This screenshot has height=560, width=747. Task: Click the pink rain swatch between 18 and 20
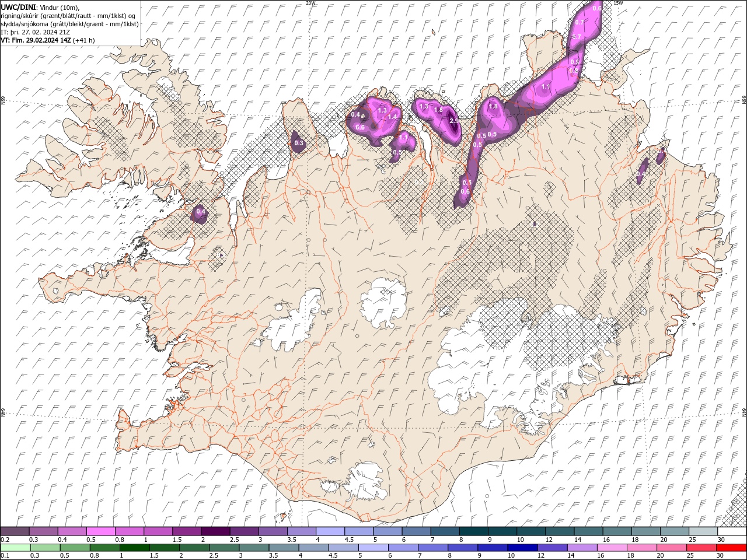tap(641, 547)
